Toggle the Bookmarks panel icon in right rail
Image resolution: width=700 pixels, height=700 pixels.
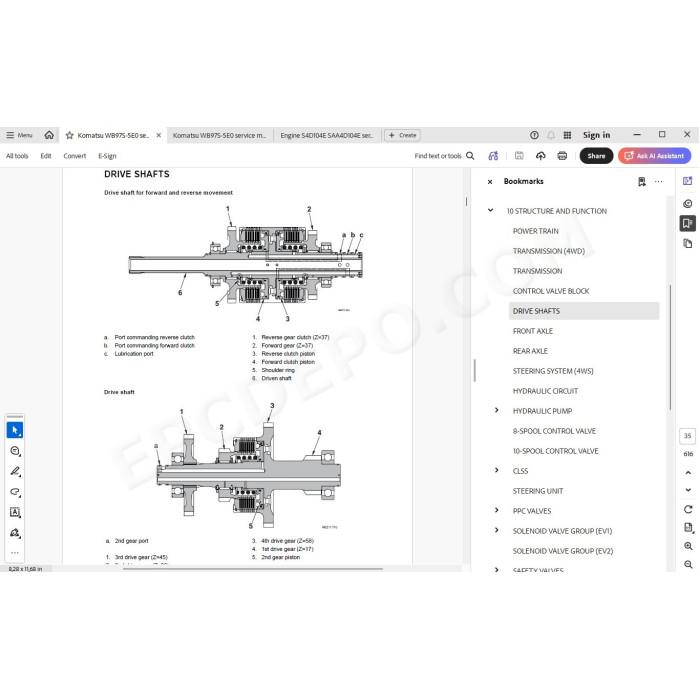click(x=688, y=223)
